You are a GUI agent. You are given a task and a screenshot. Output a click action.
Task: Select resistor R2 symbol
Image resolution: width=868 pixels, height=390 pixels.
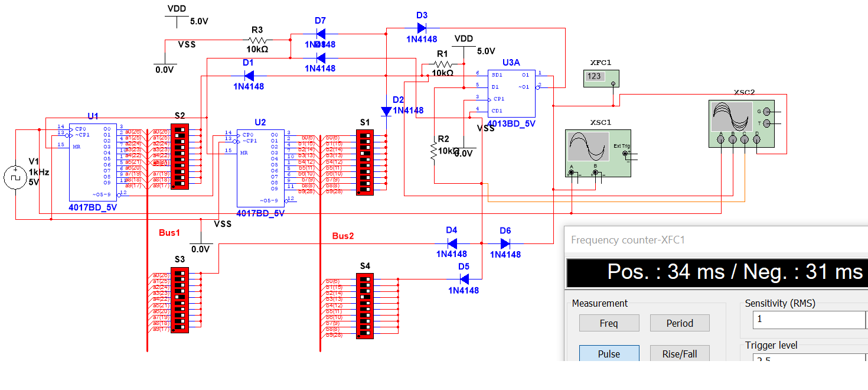tap(434, 151)
